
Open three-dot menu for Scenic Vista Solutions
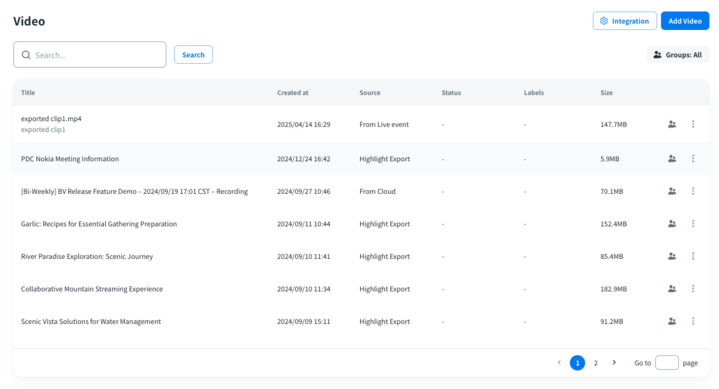(693, 322)
